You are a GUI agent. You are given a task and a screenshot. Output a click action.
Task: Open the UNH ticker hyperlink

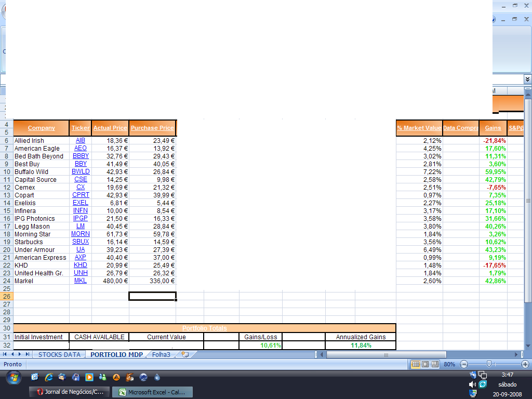pos(81,273)
